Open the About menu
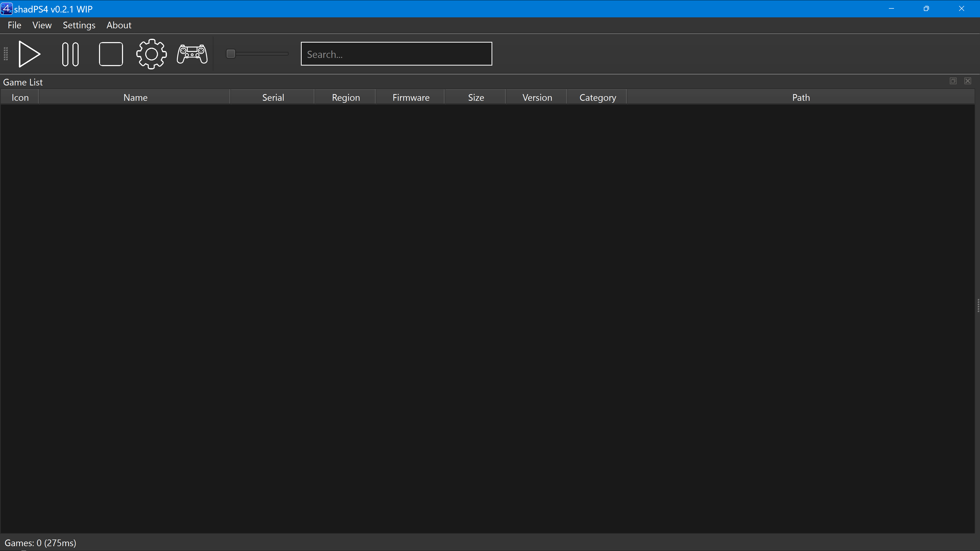 119,25
